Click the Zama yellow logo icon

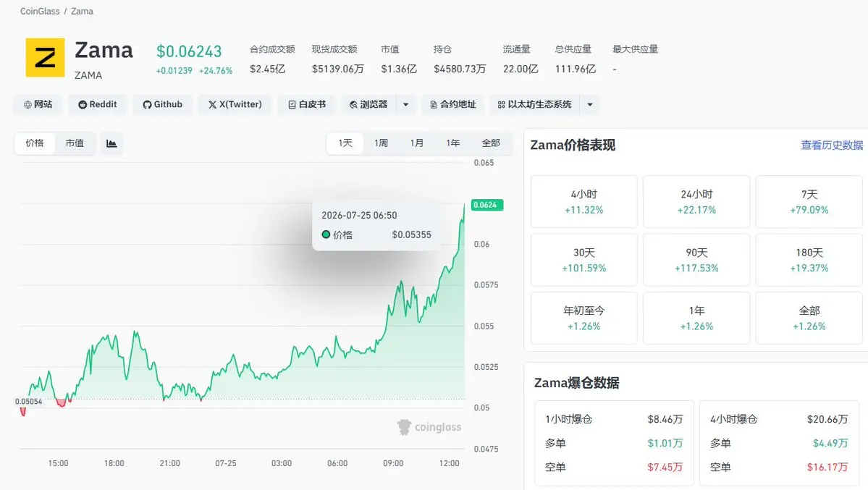click(45, 58)
